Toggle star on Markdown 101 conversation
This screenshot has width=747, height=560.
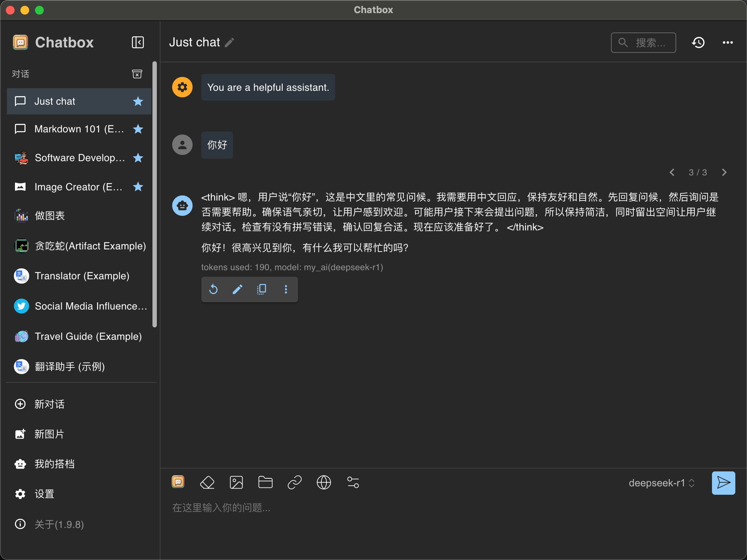tap(138, 129)
